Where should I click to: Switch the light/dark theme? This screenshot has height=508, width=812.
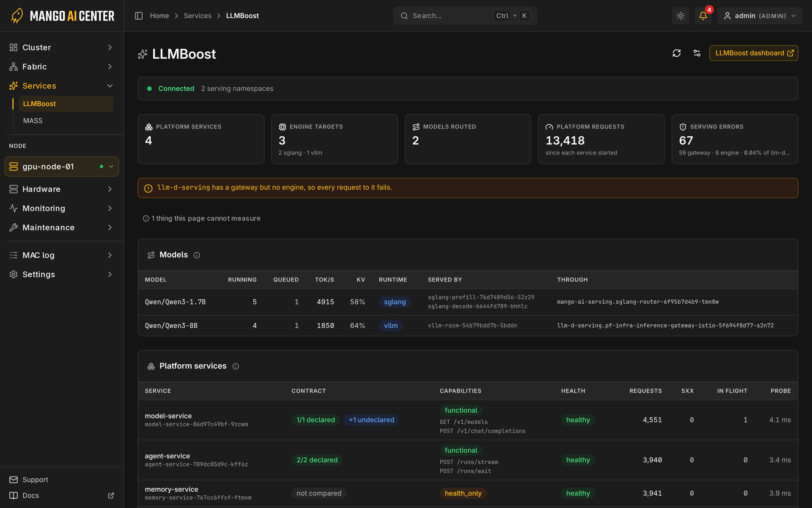pos(680,16)
